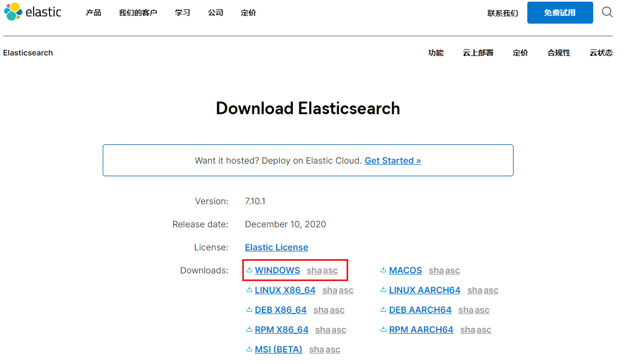Open the 产品 menu
This screenshot has width=630, height=364.
(93, 13)
